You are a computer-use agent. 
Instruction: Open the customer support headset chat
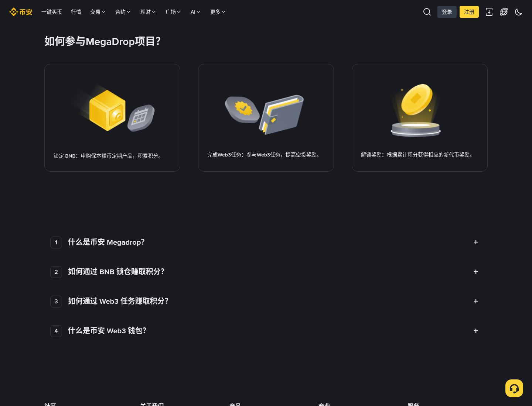point(514,388)
